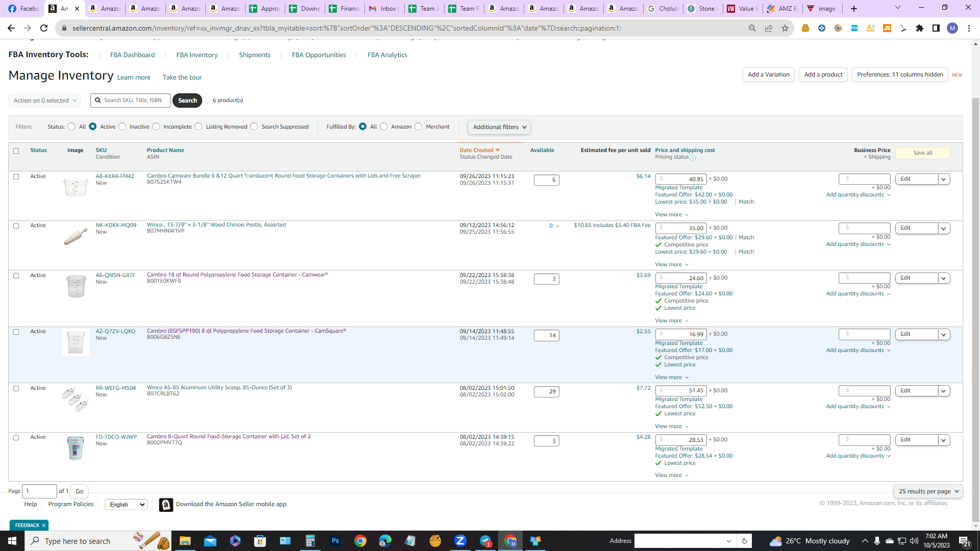
Task: Click the volume icon in system tray
Action: (x=914, y=541)
